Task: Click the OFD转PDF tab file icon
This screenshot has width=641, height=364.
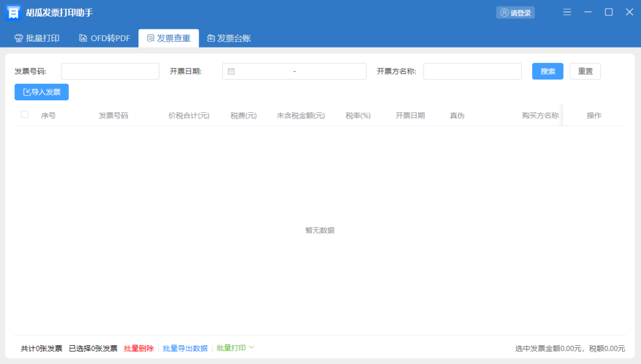Action: pyautogui.click(x=83, y=38)
